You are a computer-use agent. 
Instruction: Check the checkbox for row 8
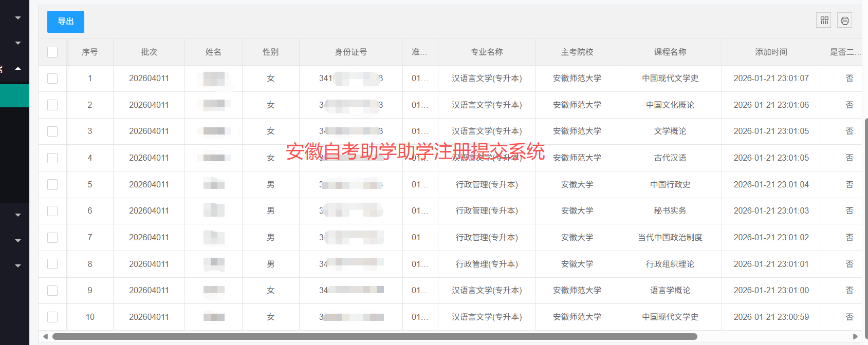click(52, 264)
